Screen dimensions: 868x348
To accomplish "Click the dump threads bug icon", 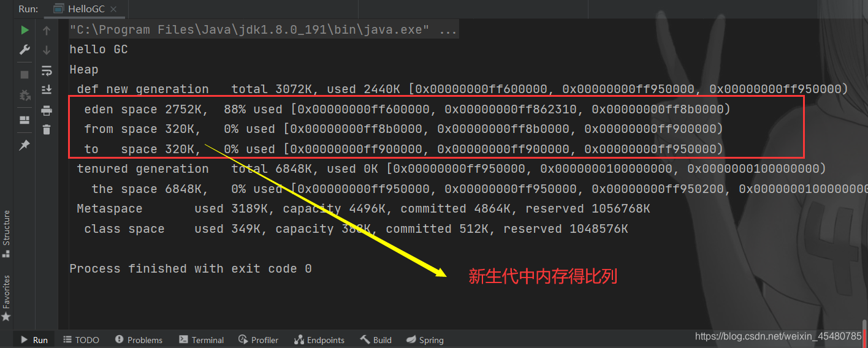I will pos(25,95).
